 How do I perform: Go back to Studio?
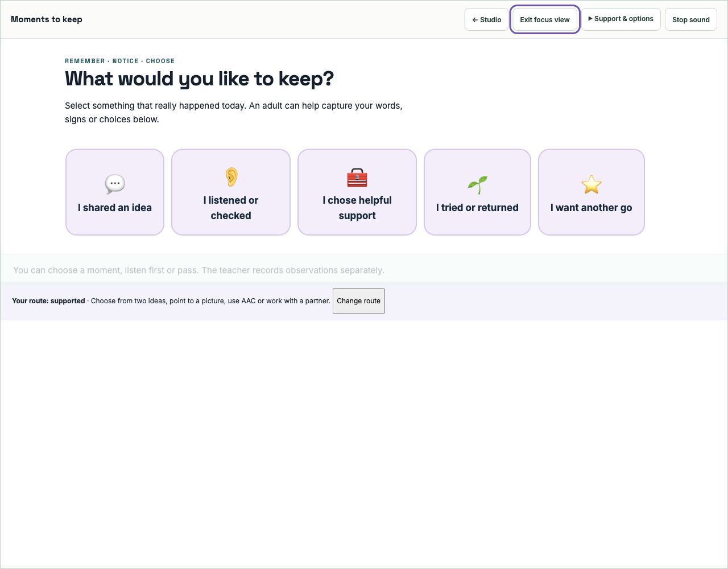point(487,19)
